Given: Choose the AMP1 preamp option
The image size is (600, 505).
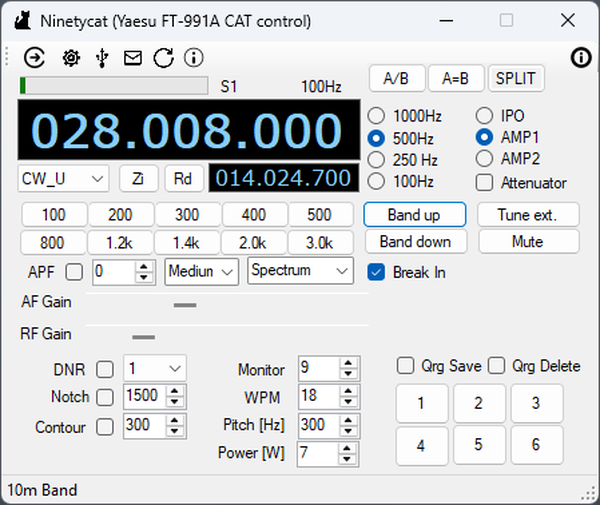Looking at the screenshot, I should coord(484,137).
